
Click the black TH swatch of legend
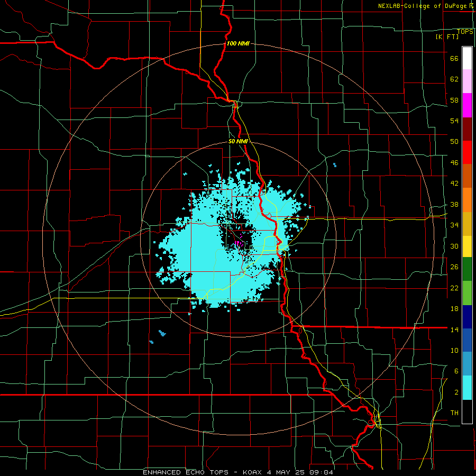coord(467,411)
